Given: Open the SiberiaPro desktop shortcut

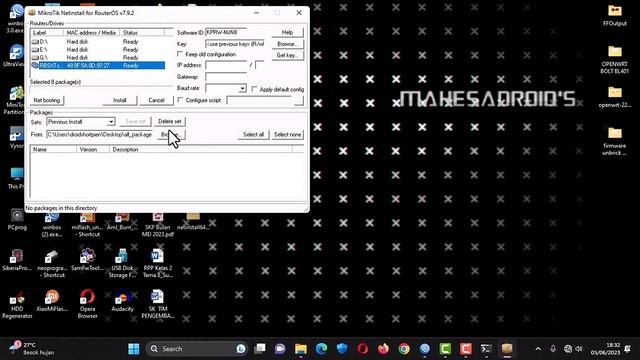Looking at the screenshot, I should (x=17, y=260).
